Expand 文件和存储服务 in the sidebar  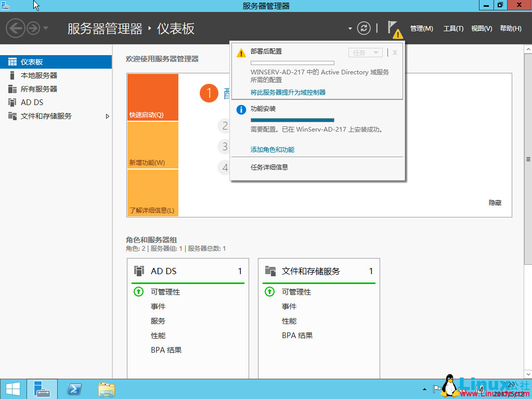108,117
